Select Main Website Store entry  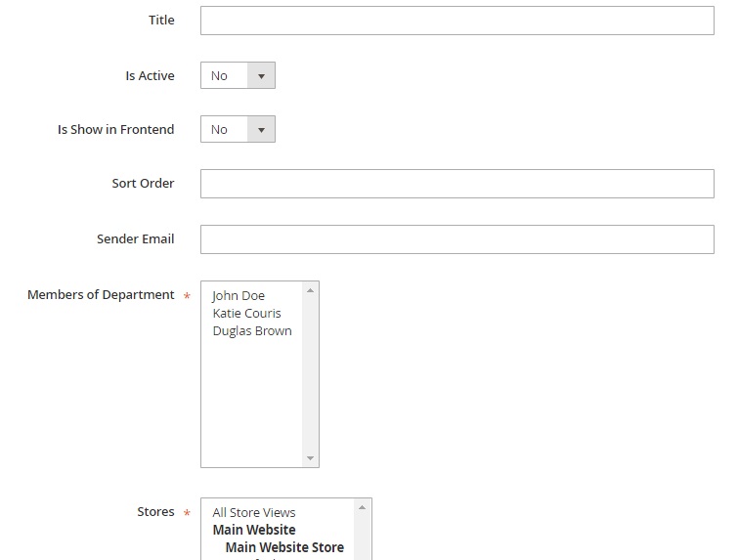[283, 547]
